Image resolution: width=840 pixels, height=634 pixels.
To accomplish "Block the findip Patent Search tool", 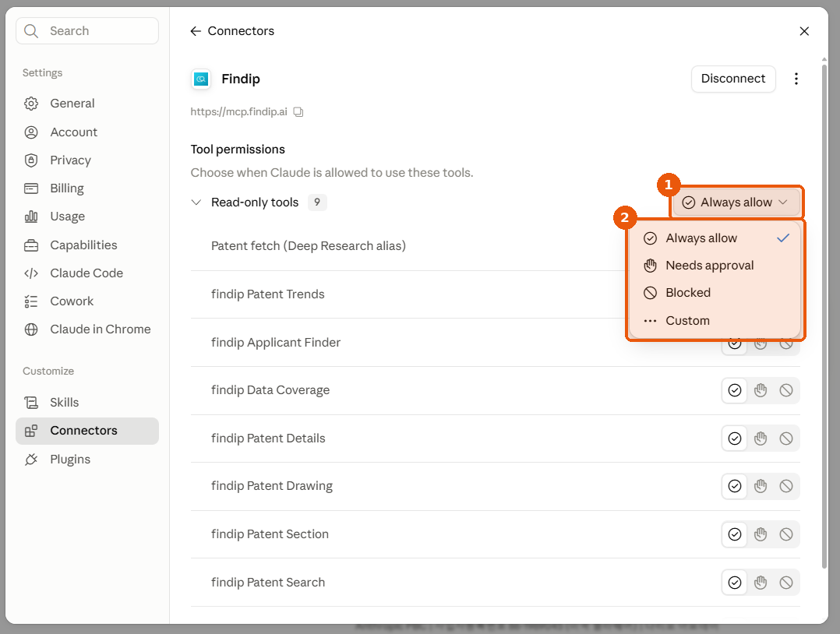I will coord(786,583).
